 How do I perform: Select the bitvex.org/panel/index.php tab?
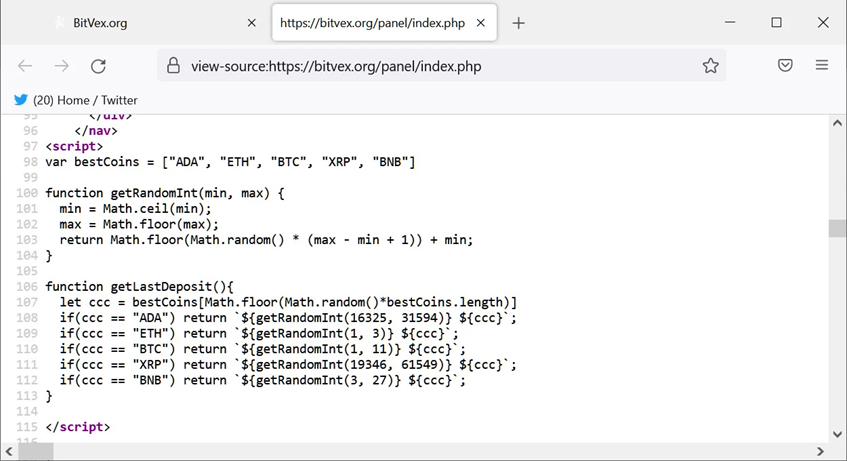384,23
